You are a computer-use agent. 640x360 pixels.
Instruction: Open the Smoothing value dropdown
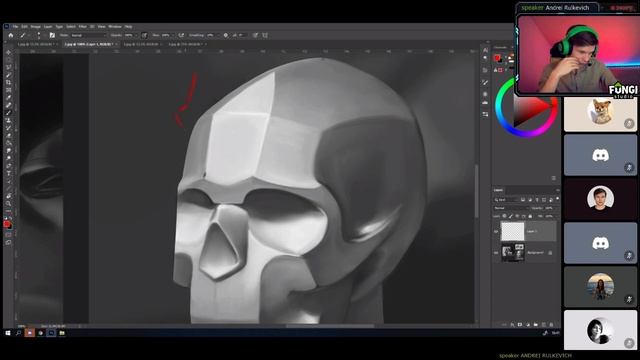coord(218,35)
